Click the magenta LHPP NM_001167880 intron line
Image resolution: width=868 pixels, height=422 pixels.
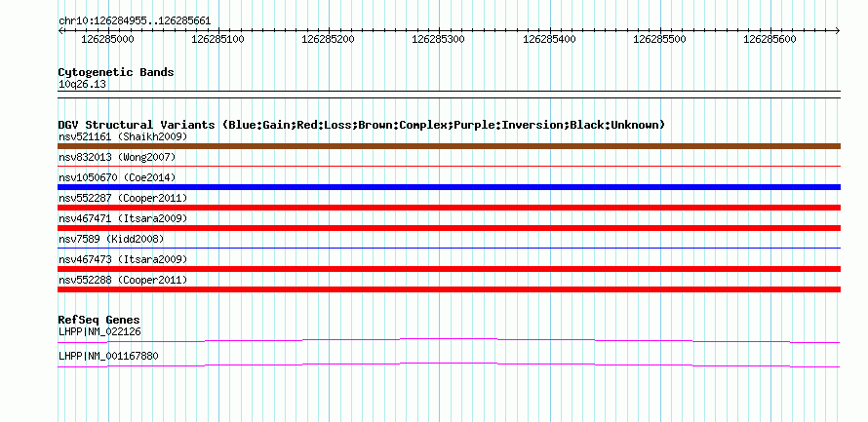coord(449,364)
